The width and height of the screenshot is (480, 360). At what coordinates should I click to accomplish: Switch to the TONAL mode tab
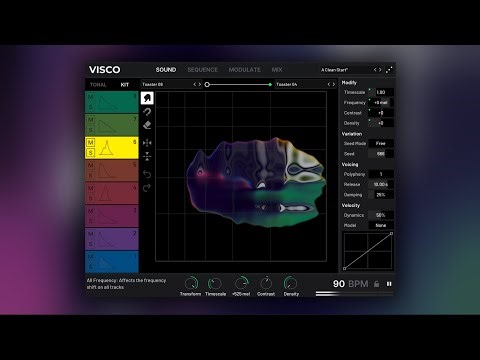[x=98, y=85]
